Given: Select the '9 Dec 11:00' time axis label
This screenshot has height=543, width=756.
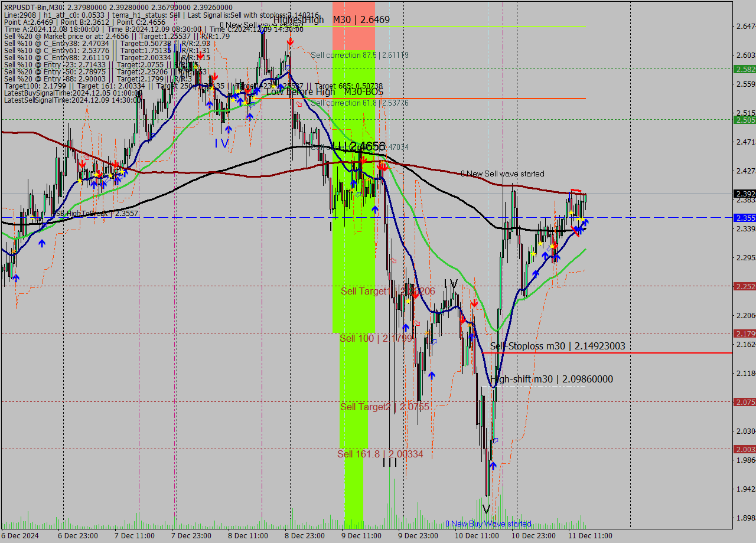Looking at the screenshot, I should pos(361,536).
